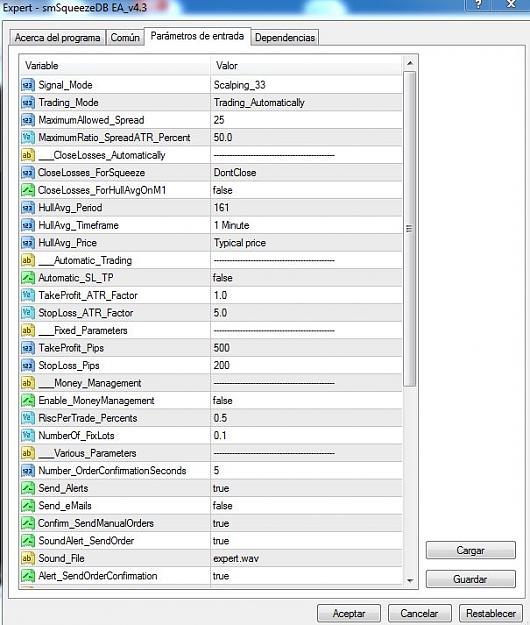Click the boolean icon beside Enable_MoneyManagement

tap(28, 401)
